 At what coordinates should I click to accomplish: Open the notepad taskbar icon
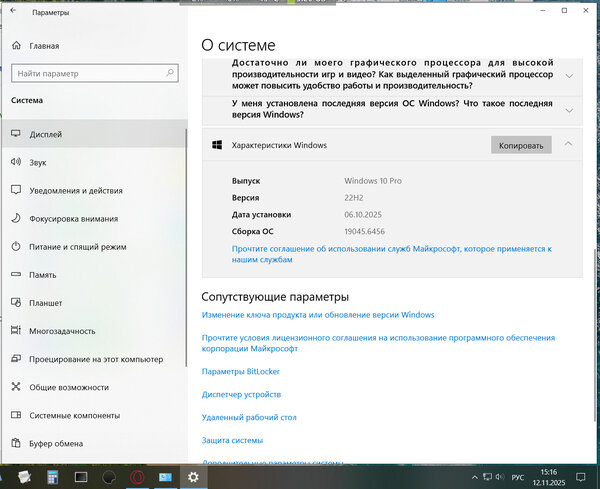click(24, 477)
